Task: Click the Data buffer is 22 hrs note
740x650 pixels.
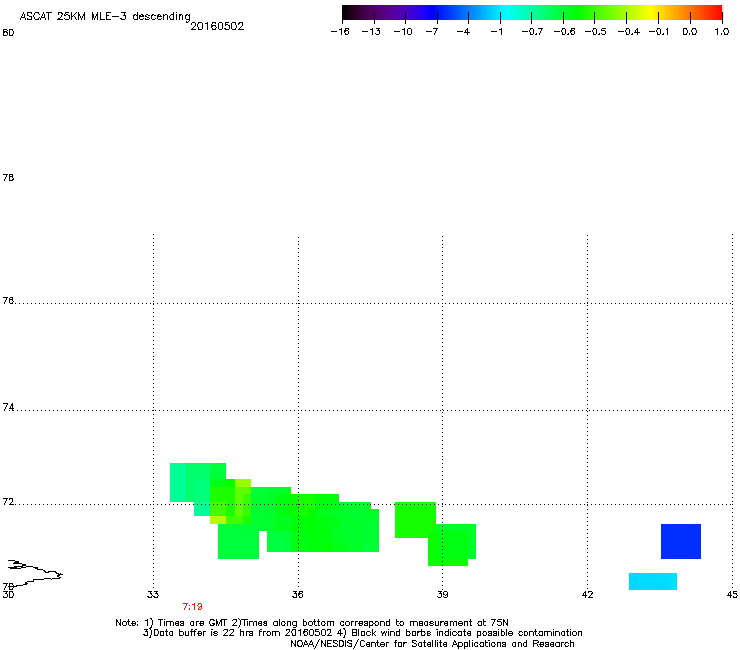Action: click(x=362, y=633)
